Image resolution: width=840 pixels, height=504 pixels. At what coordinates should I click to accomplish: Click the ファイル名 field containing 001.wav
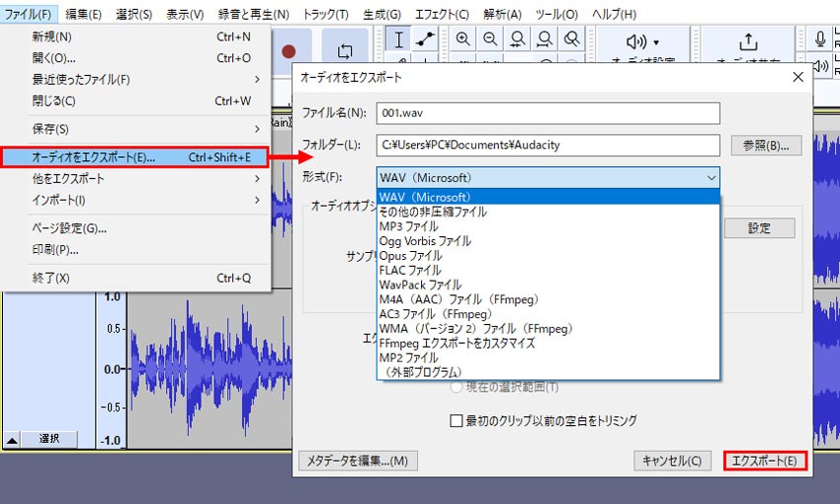[x=548, y=113]
